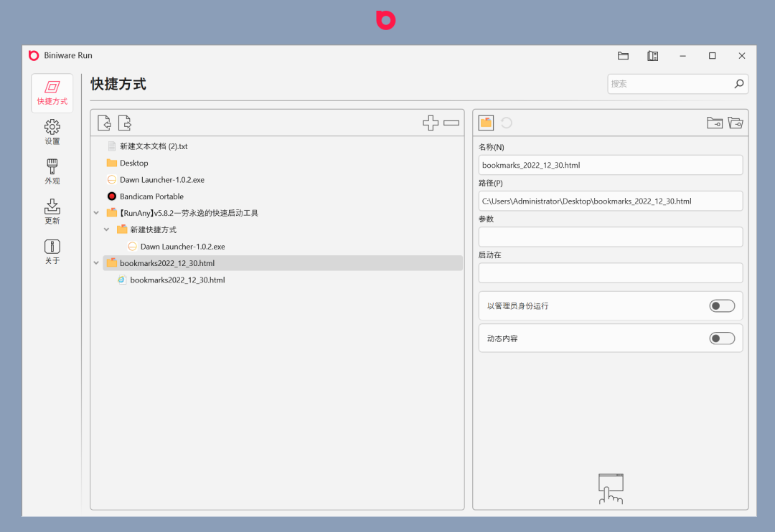
Task: Toggle 动态内容 switch
Action: pyautogui.click(x=722, y=338)
